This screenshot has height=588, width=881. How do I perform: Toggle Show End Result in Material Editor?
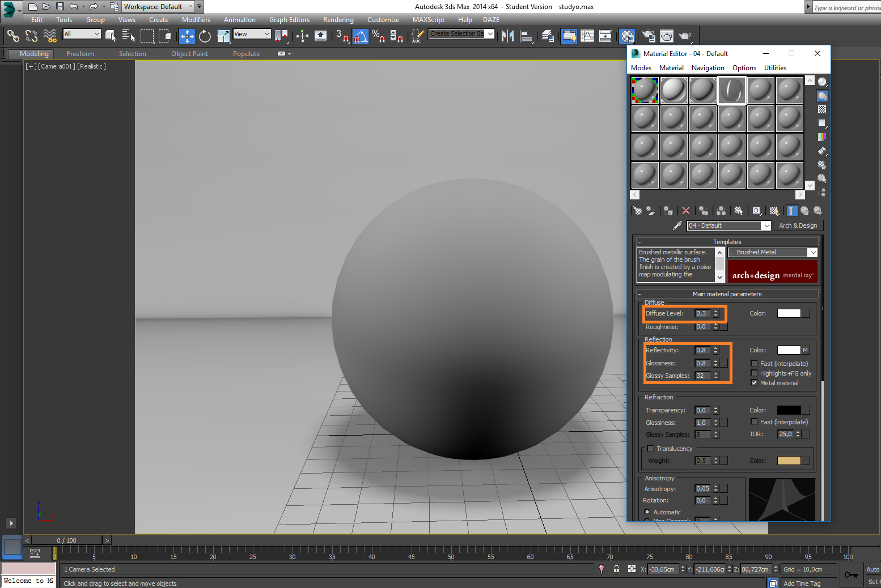pos(792,211)
